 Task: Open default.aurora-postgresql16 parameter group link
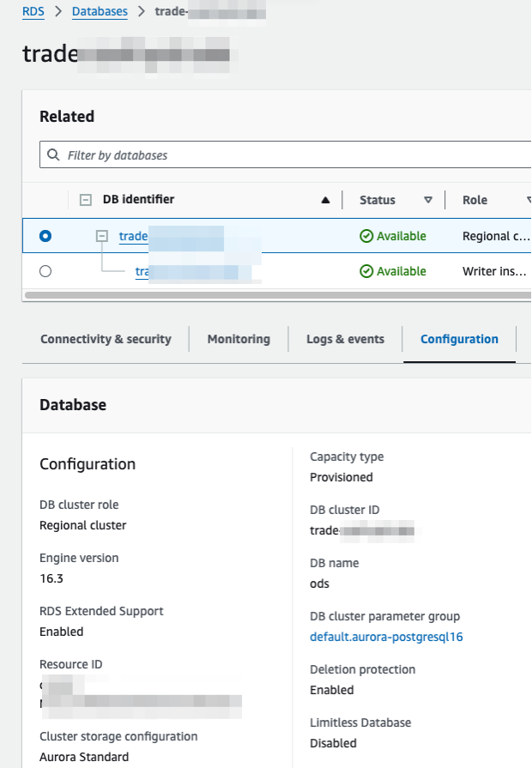click(386, 637)
